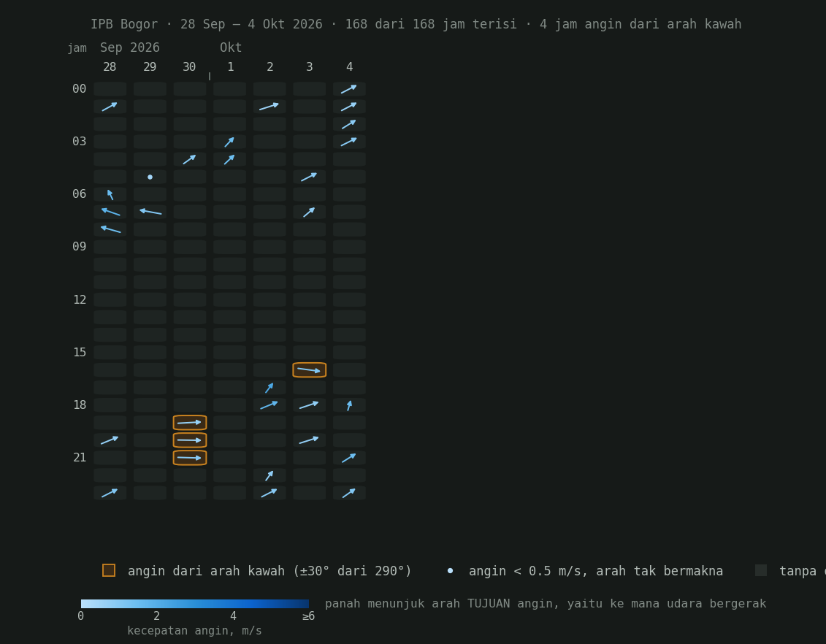Click the dark 'tanpa' legend swatch
The height and width of the screenshot is (644, 826).
pos(761,570)
